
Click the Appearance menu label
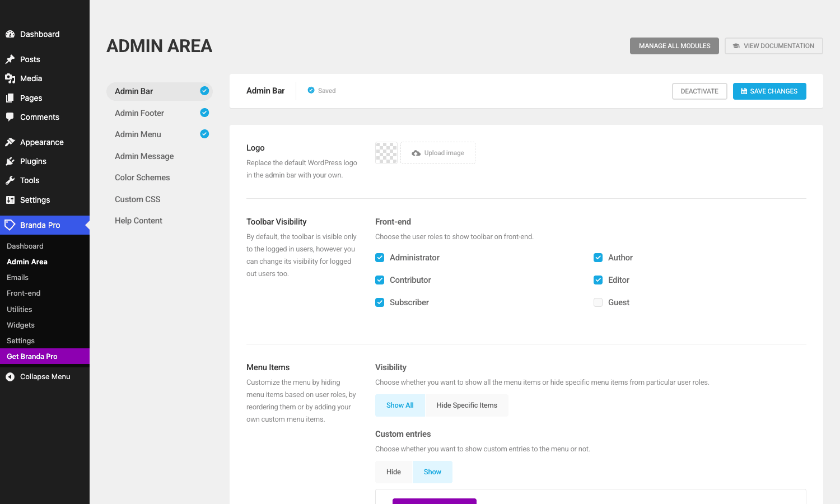[42, 142]
